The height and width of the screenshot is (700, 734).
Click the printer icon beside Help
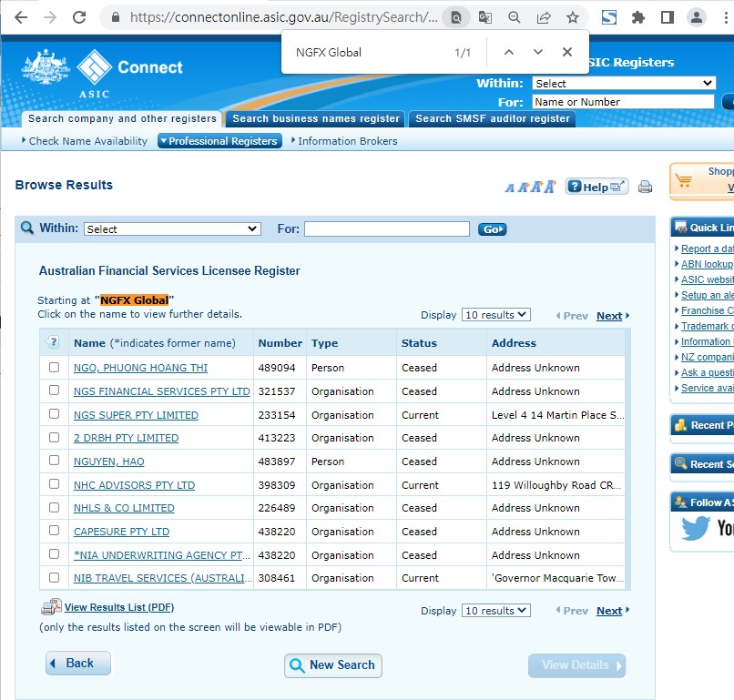point(645,187)
